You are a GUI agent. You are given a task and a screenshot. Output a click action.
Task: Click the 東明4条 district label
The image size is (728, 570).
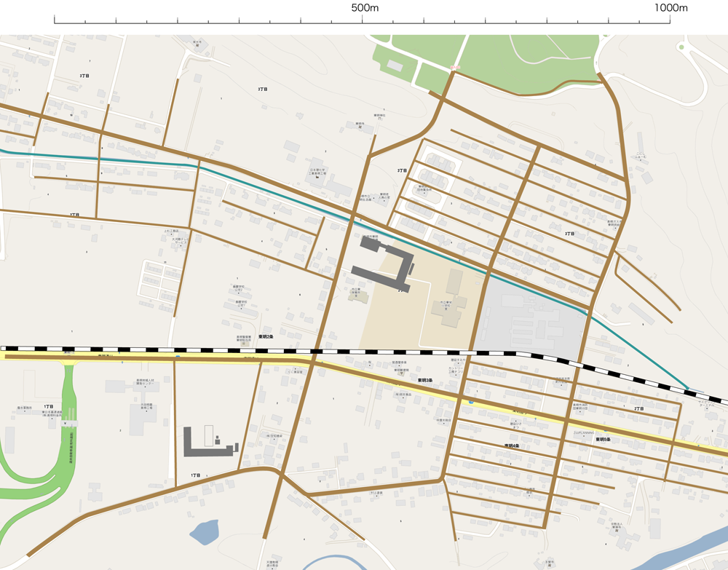[512, 446]
